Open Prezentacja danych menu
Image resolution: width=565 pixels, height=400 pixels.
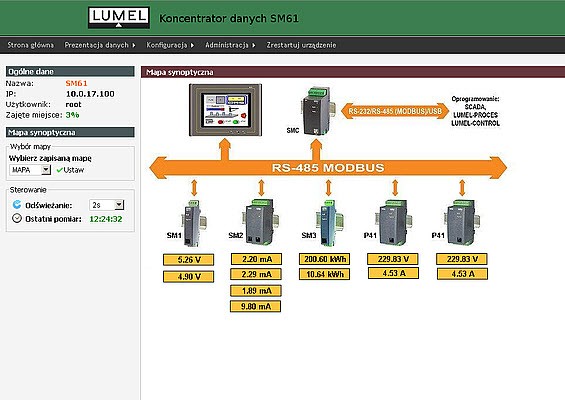[x=97, y=45]
